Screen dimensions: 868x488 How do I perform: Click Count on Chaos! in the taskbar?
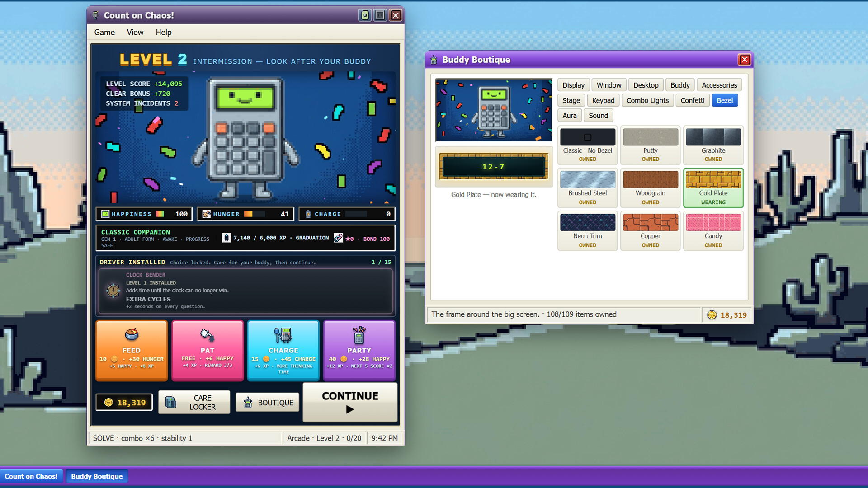[31, 476]
